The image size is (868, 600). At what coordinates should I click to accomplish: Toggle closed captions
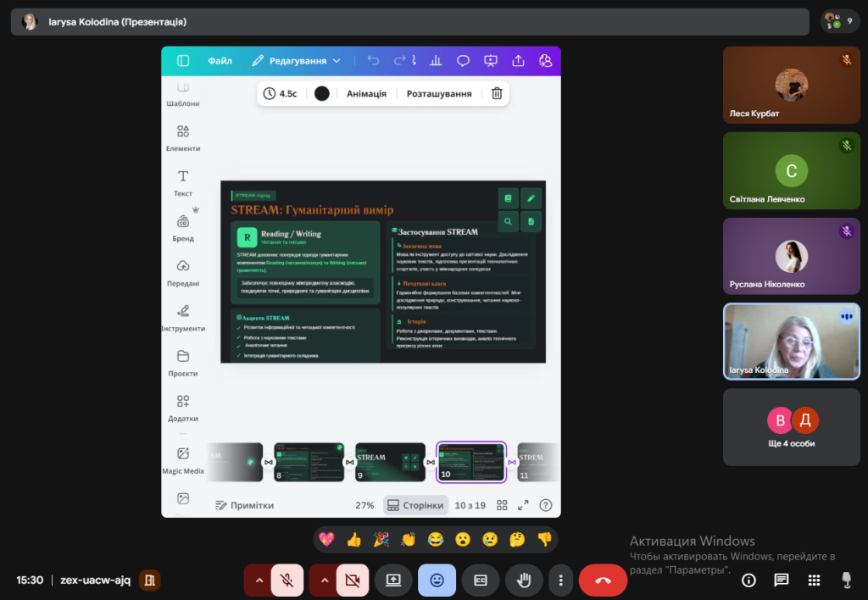click(481, 581)
